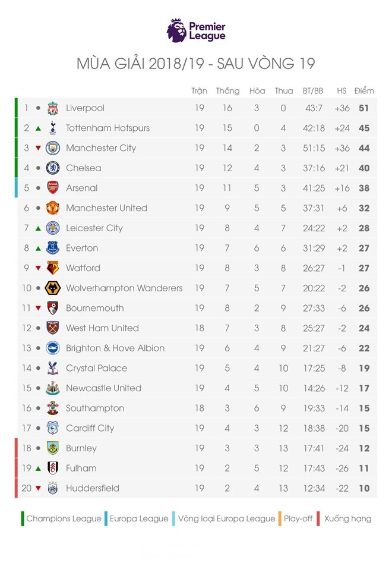The width and height of the screenshot is (392, 569).
Task: Select the Arsenal club badge
Action: point(53,188)
